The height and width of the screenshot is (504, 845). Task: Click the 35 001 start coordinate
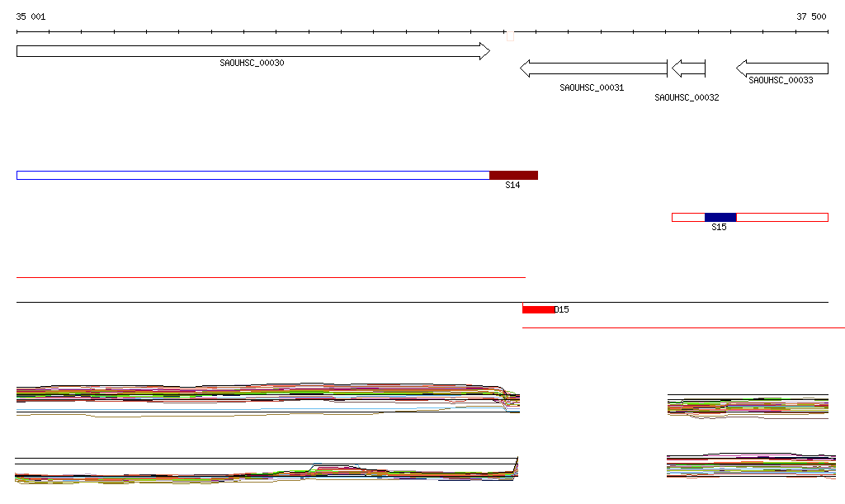point(31,16)
